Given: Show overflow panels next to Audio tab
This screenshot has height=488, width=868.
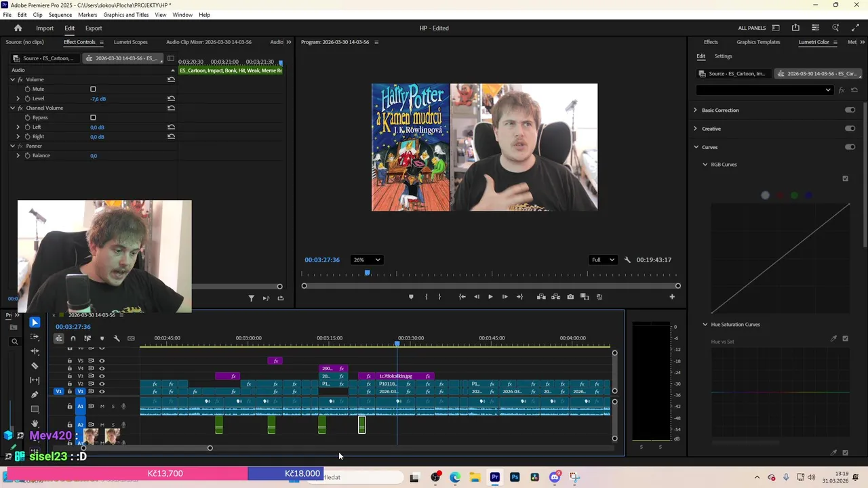Looking at the screenshot, I should click(x=288, y=42).
